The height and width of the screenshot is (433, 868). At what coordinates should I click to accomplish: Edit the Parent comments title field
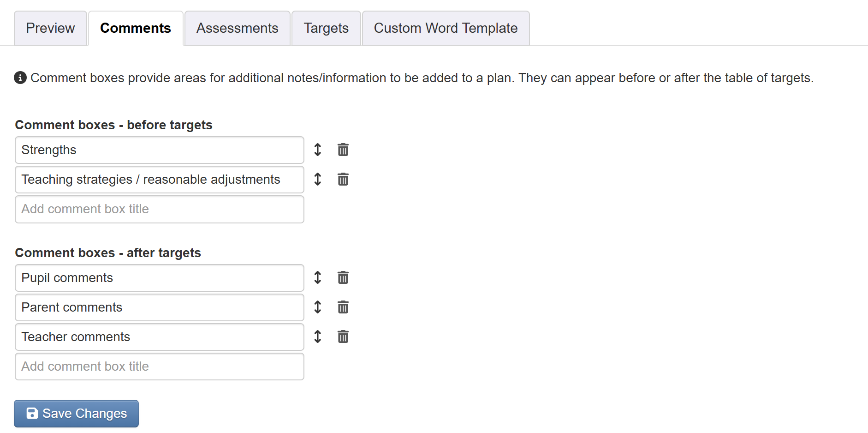coord(160,307)
